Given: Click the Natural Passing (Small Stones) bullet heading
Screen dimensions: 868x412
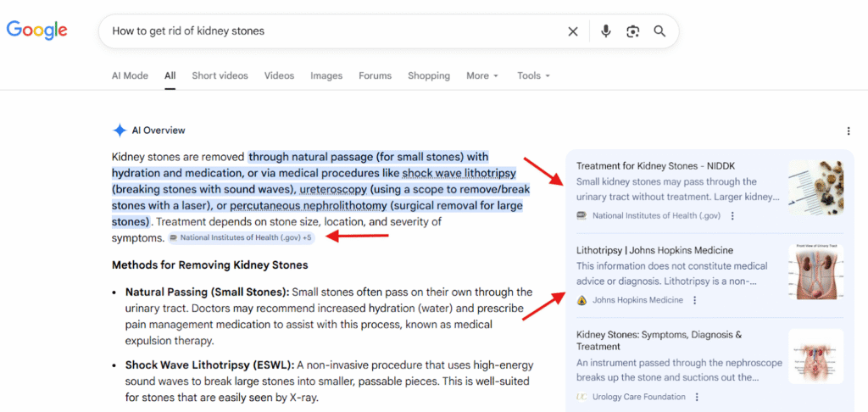Looking at the screenshot, I should (207, 292).
